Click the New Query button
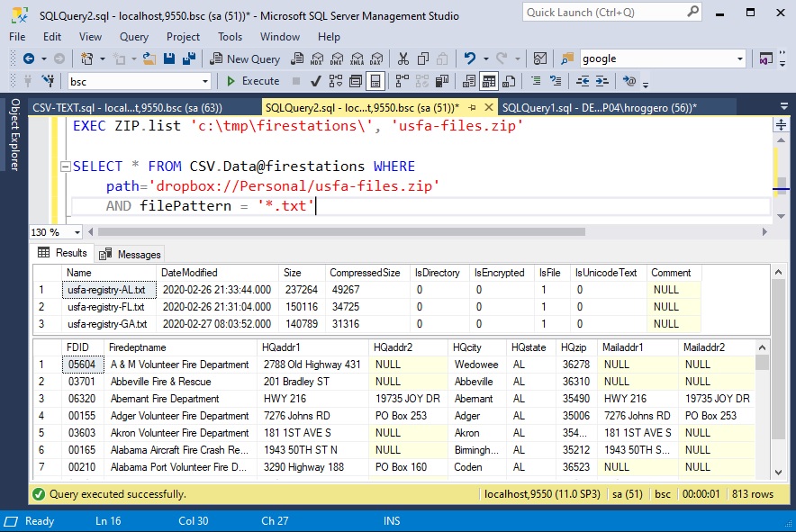This screenshot has width=796, height=532. [x=245, y=59]
